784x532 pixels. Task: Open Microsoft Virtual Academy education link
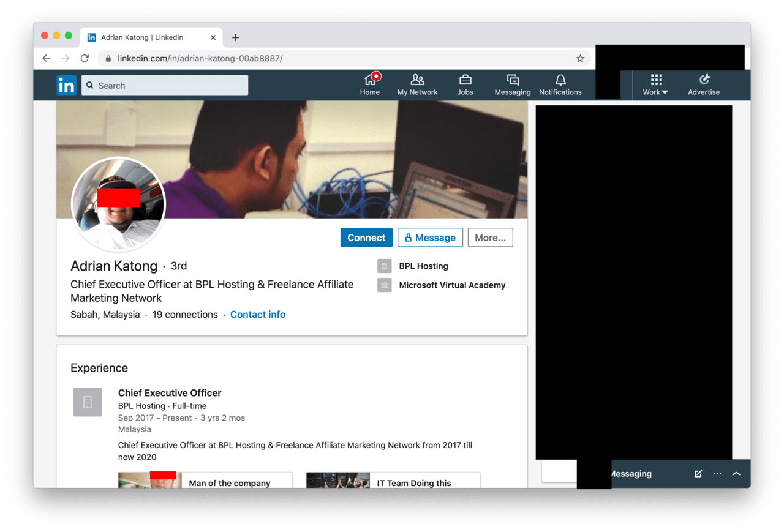point(452,285)
